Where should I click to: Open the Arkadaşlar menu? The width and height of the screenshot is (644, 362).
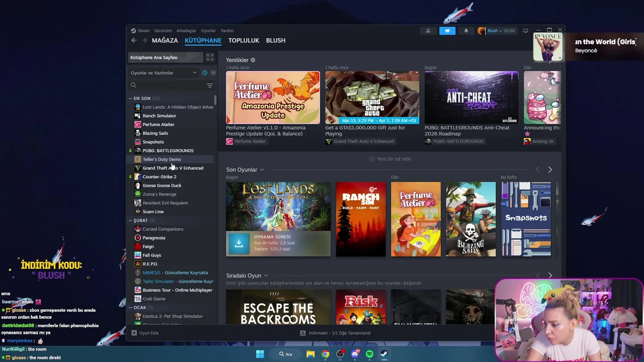[x=186, y=31]
